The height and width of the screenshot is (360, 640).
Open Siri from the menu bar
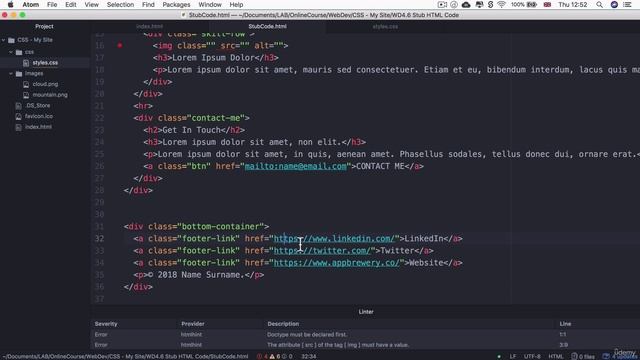614,4
